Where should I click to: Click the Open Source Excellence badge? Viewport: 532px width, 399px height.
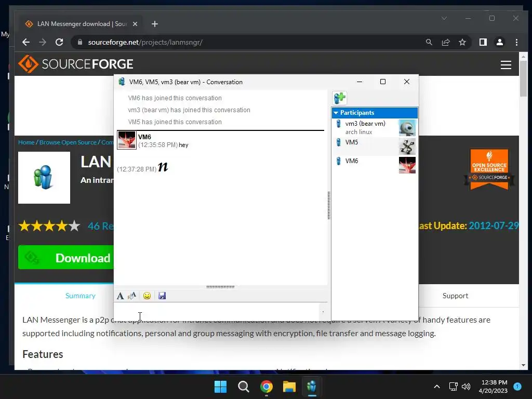pyautogui.click(x=489, y=169)
